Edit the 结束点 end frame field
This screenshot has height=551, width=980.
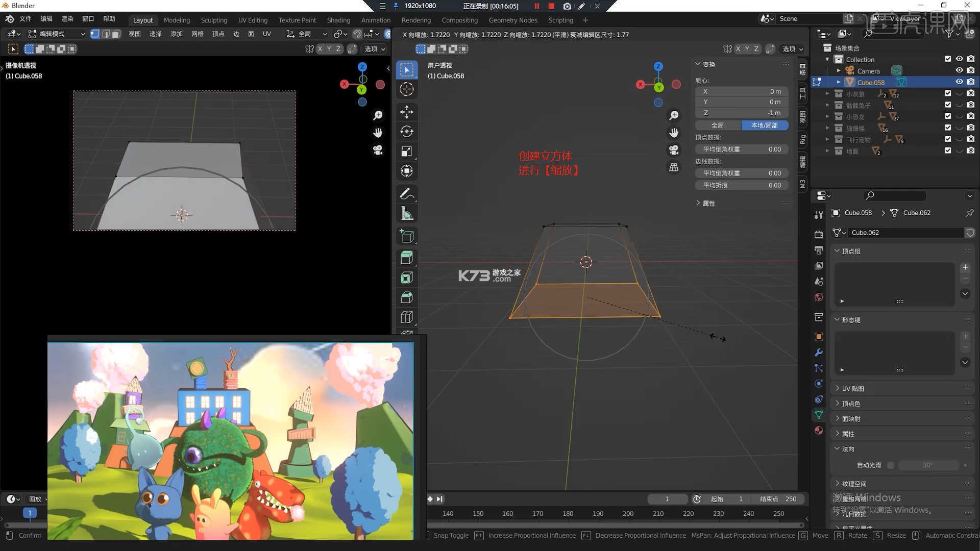778,499
